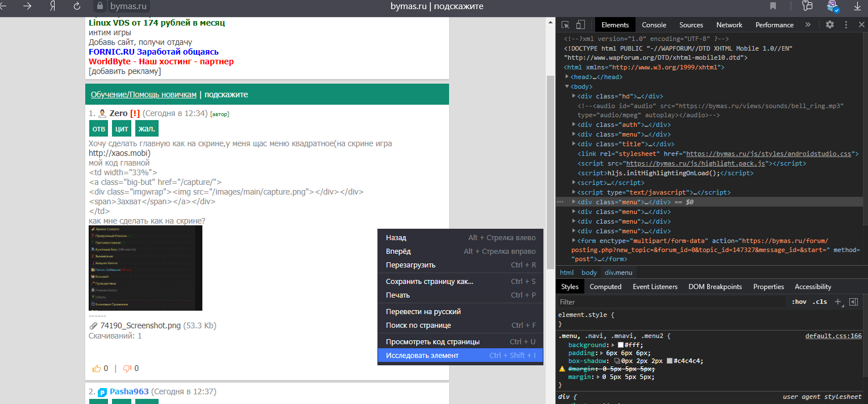868x404 pixels.
Task: Click the #c4c4c4 box-shadow color swatch
Action: pyautogui.click(x=670, y=361)
